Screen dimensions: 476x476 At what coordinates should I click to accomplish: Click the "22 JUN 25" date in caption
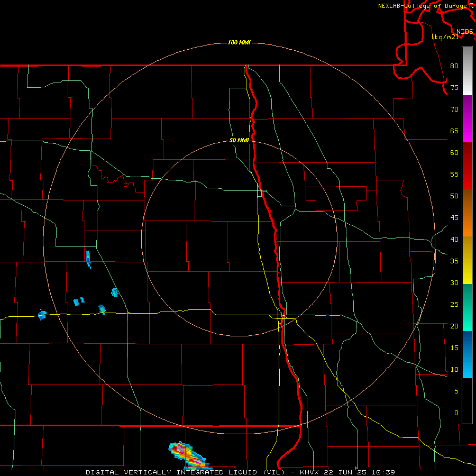[344, 472]
